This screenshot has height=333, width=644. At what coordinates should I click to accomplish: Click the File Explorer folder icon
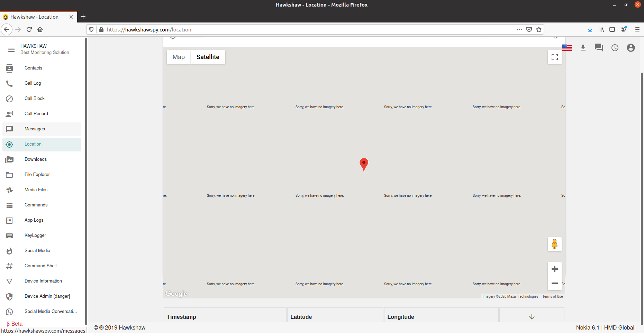click(9, 175)
